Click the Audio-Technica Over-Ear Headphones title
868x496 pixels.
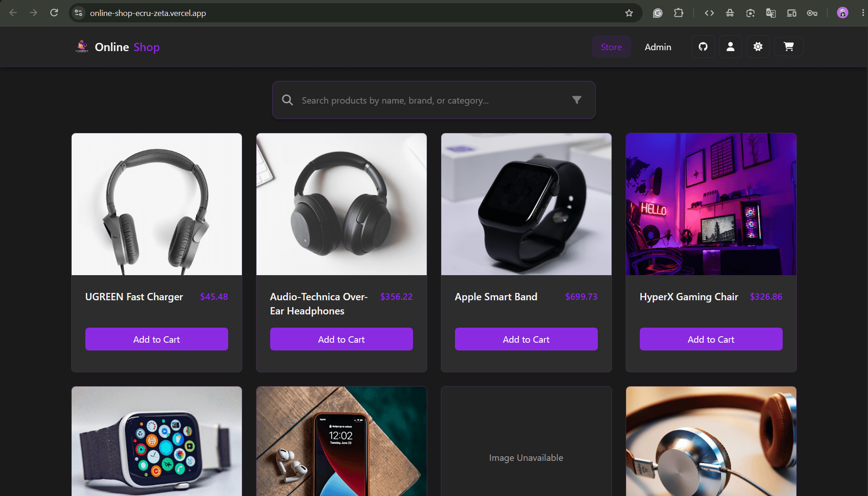point(319,304)
